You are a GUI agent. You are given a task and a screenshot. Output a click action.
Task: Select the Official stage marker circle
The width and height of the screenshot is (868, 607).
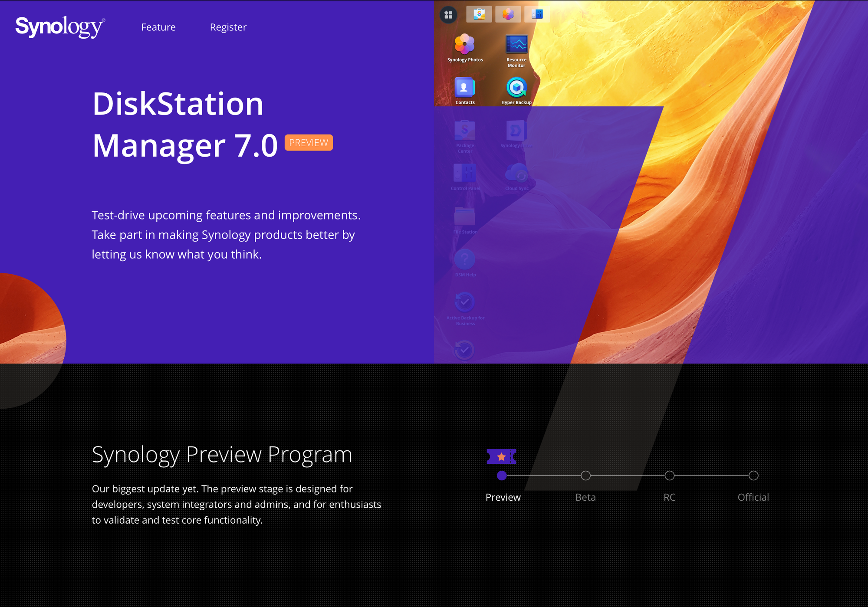tap(753, 476)
